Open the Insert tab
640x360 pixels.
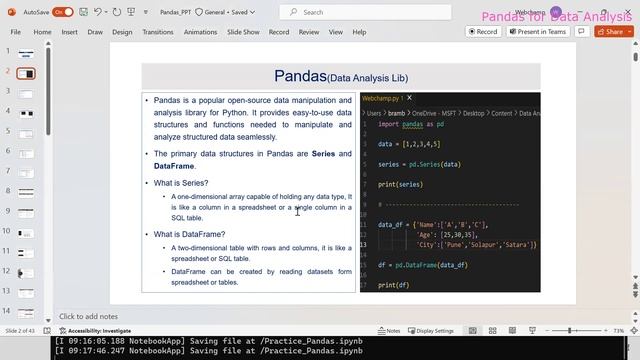pos(69,32)
